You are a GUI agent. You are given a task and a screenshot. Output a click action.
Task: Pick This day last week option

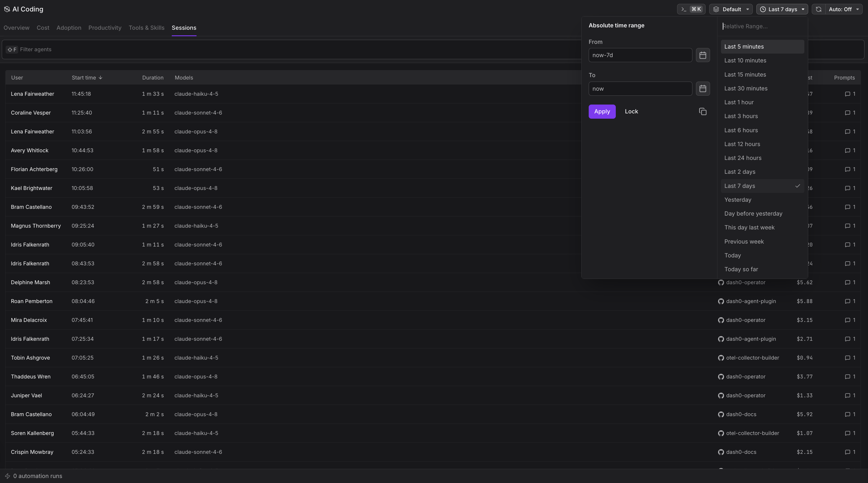pyautogui.click(x=762, y=227)
